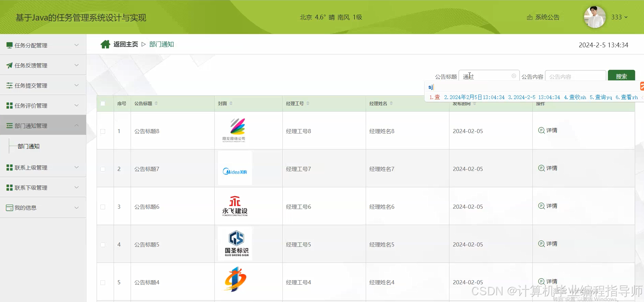Expand 任务反馈管理 with its chevron

coord(77,65)
